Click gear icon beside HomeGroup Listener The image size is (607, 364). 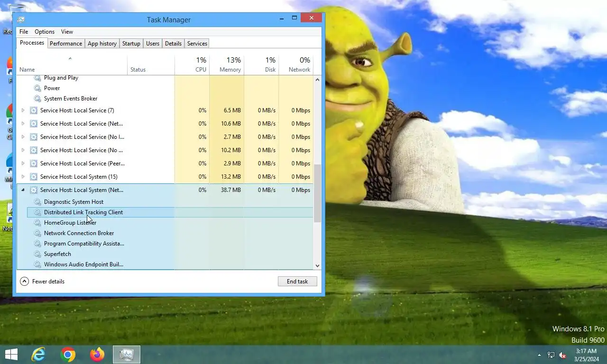(x=37, y=223)
